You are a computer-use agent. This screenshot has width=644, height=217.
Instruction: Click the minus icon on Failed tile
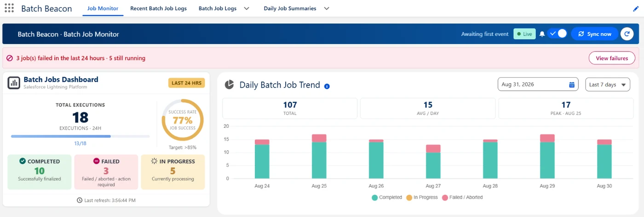96,161
